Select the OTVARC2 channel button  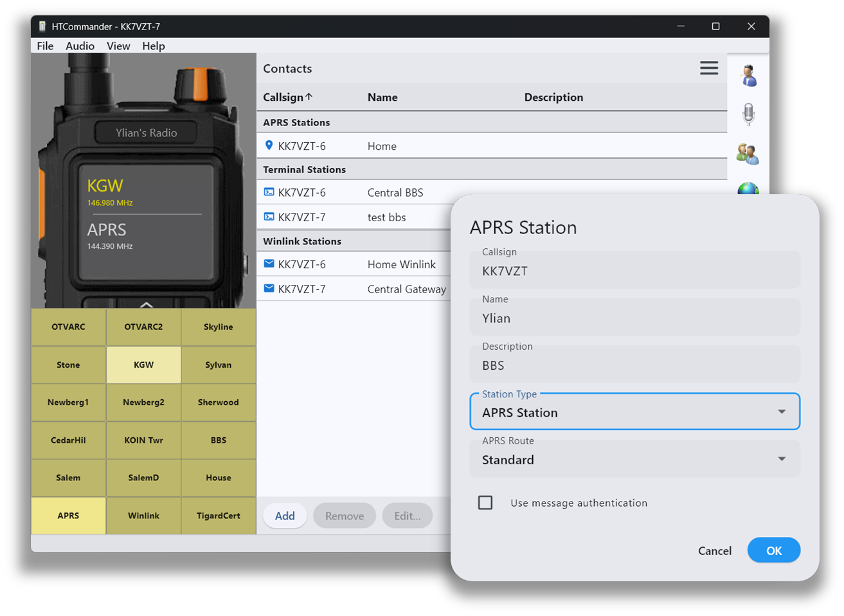[143, 327]
